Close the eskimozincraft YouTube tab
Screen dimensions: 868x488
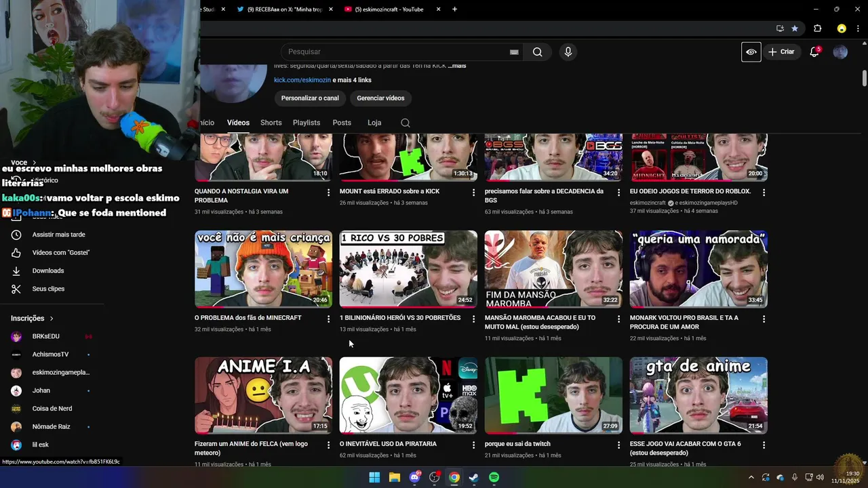point(438,9)
